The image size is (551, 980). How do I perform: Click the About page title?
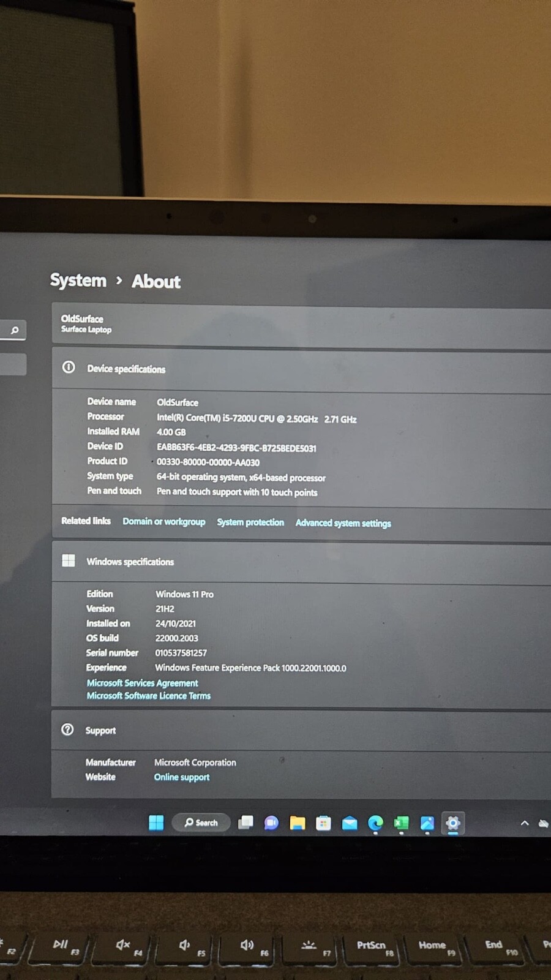pos(156,281)
